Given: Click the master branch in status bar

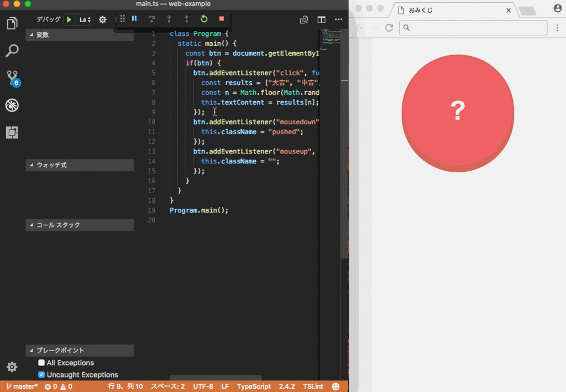Looking at the screenshot, I should tap(22, 386).
